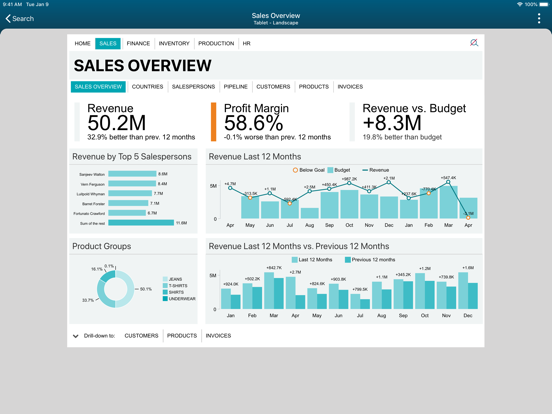
Task: Click the orange Profit Margin indicator bar
Action: click(x=213, y=122)
